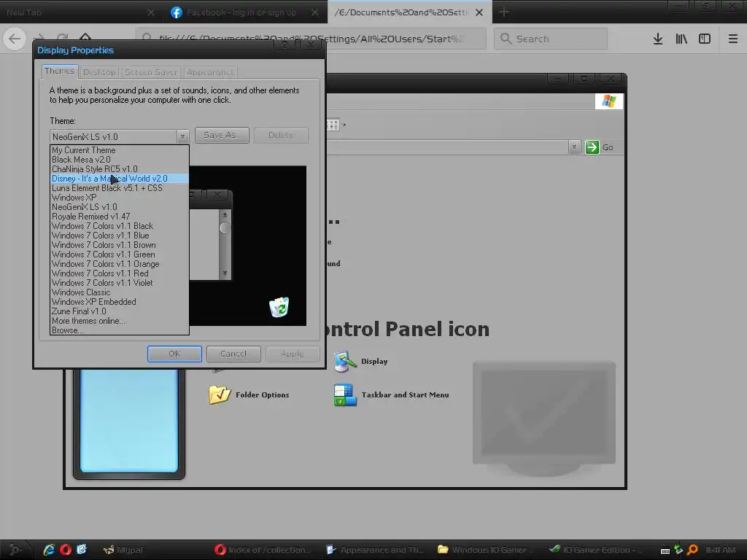
Task: Select More themes online entry
Action: [120, 321]
